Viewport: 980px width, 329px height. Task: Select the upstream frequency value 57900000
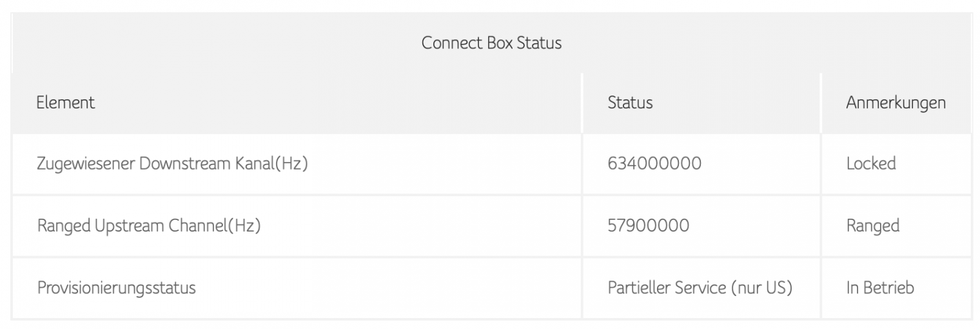coord(648,226)
